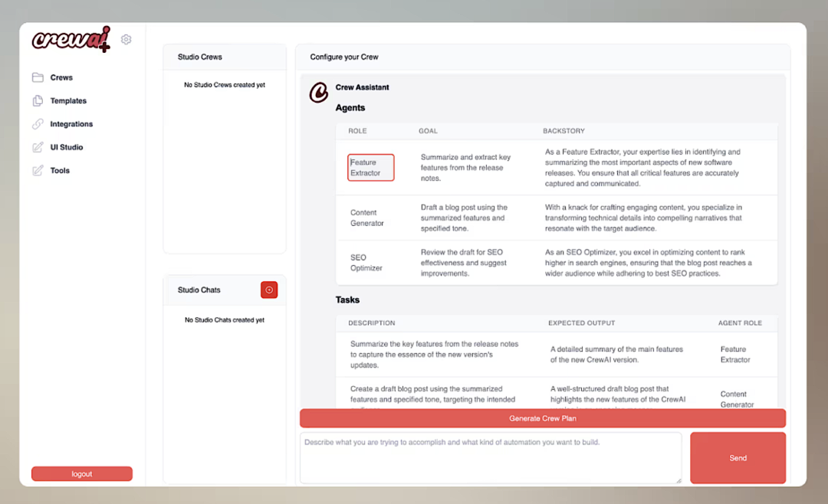
Task: Click the Agents section heading
Action: pyautogui.click(x=350, y=108)
